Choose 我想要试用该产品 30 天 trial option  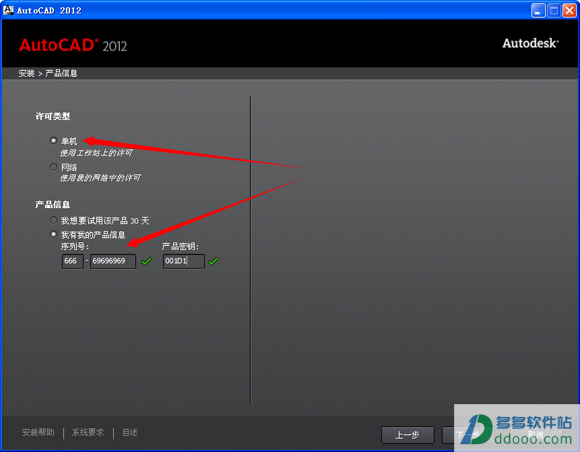point(54,220)
